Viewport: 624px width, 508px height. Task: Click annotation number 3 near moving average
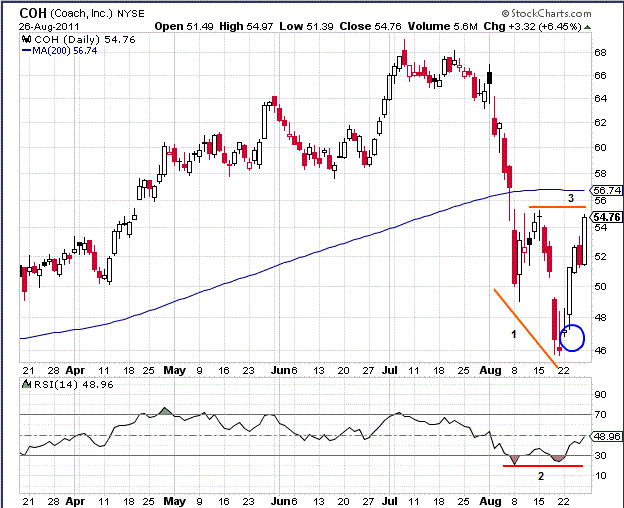(x=570, y=198)
